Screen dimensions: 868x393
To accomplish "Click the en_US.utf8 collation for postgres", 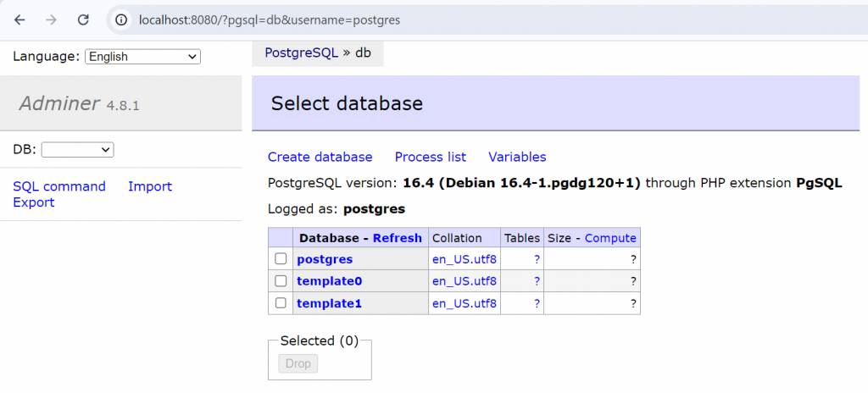I will point(465,259).
